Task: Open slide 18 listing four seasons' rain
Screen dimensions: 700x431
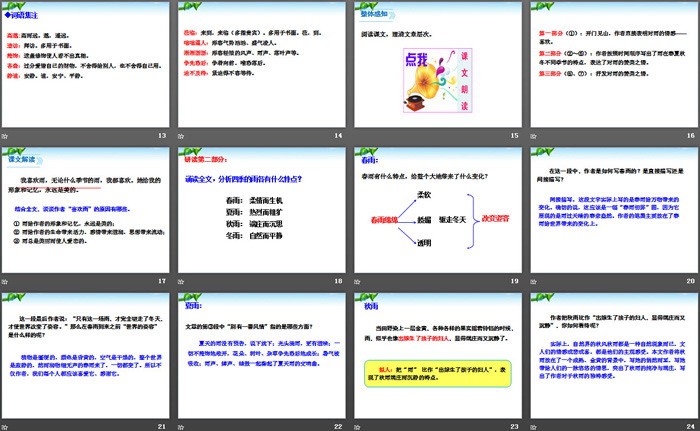Action: click(x=262, y=210)
